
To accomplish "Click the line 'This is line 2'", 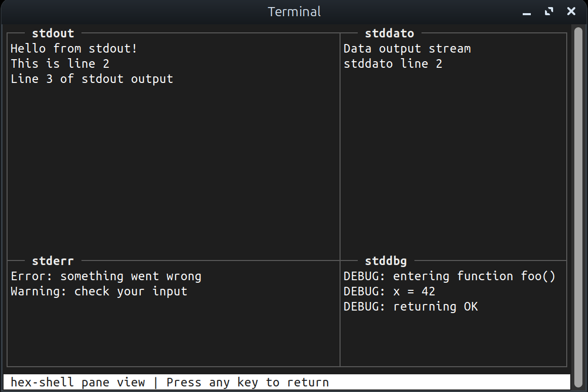I will 60,64.
